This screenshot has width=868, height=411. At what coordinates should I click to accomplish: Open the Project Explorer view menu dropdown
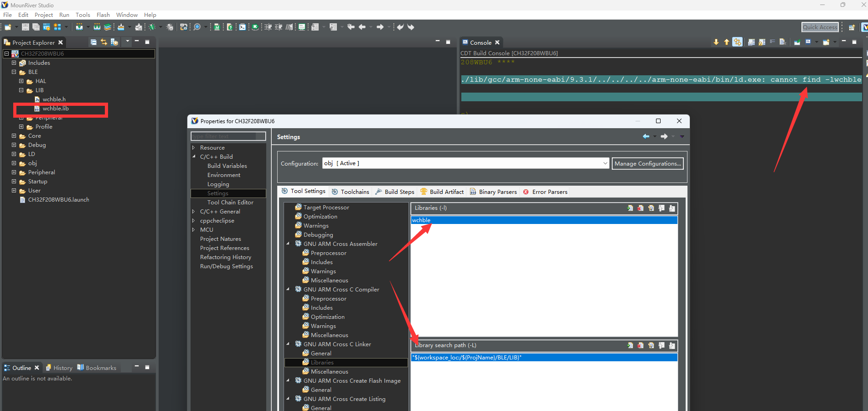[x=128, y=42]
